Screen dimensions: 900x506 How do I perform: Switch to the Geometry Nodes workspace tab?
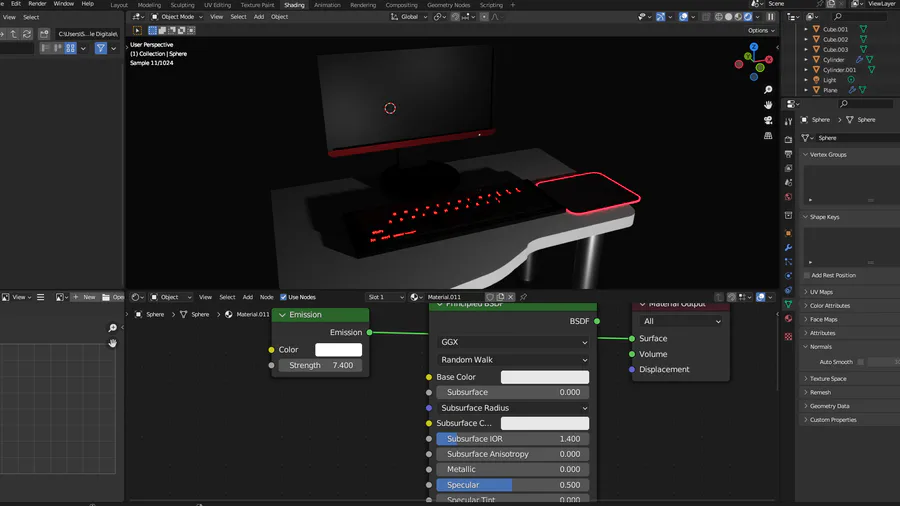[448, 5]
